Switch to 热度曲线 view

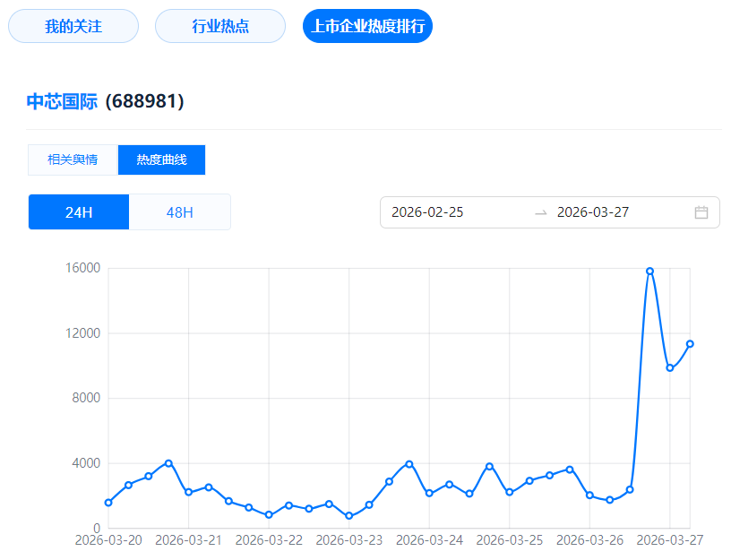(x=161, y=159)
